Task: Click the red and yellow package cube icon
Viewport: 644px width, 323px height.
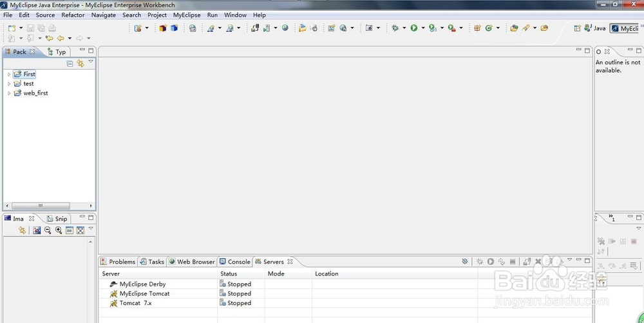Action: coord(163,28)
